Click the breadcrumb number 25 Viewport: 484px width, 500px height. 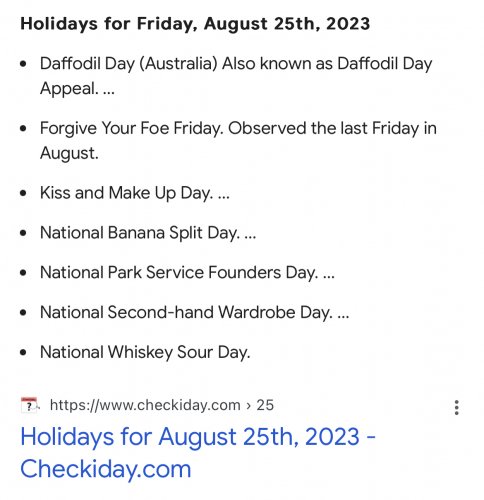coord(265,405)
